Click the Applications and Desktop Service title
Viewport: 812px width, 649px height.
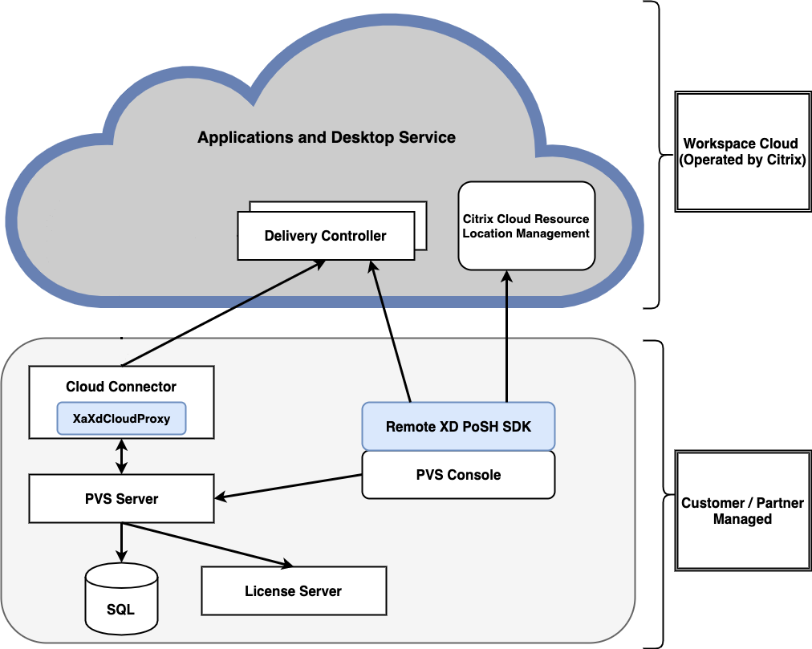[x=327, y=137]
